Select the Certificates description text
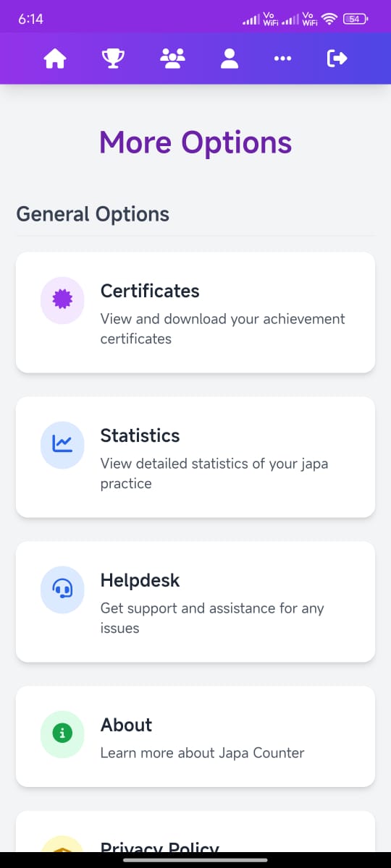 [x=223, y=328]
